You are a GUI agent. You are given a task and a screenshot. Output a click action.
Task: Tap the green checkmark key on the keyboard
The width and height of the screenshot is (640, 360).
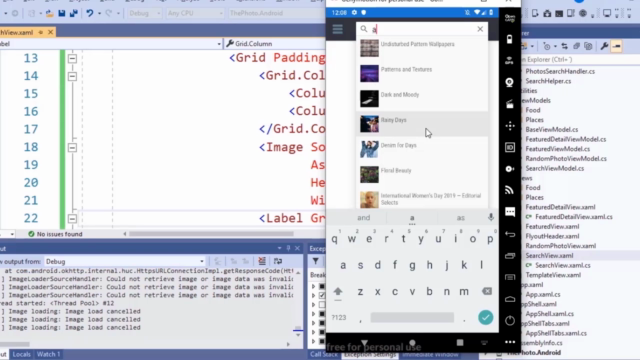pyautogui.click(x=485, y=318)
